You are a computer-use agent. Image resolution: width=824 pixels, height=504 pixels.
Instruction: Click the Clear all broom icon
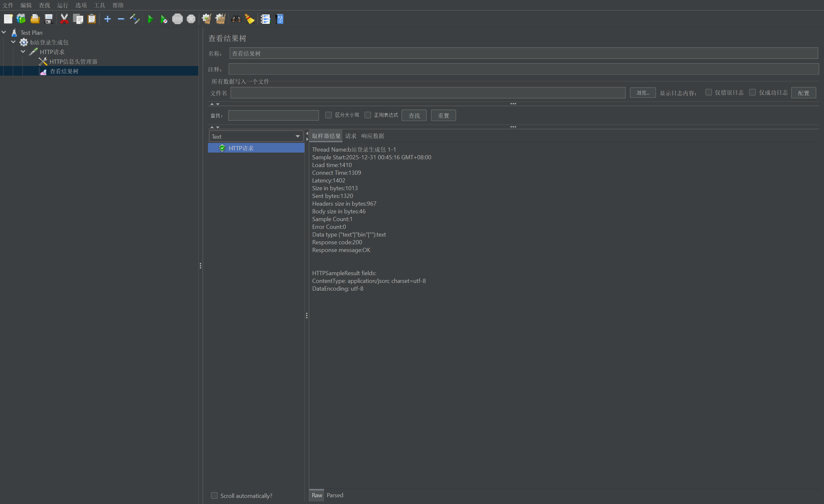click(220, 19)
